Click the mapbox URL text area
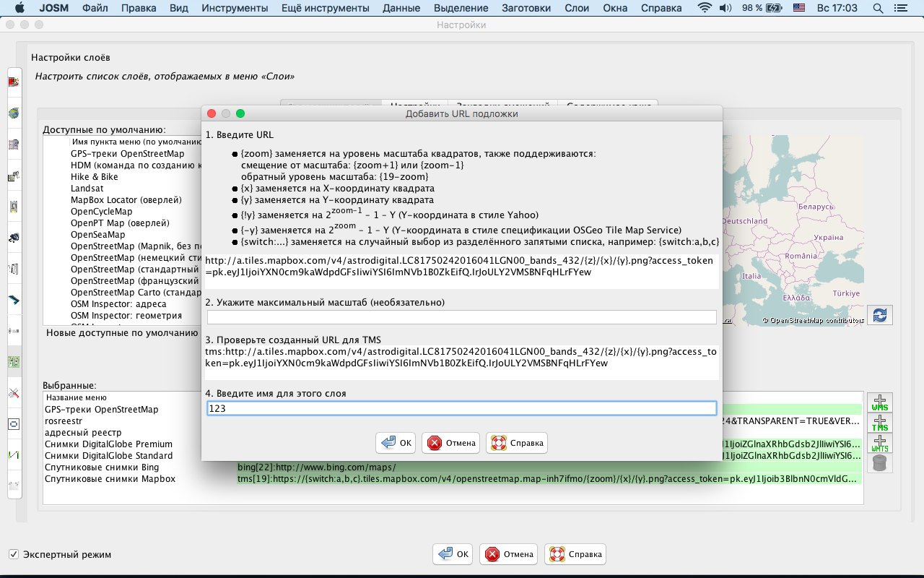 [x=461, y=271]
